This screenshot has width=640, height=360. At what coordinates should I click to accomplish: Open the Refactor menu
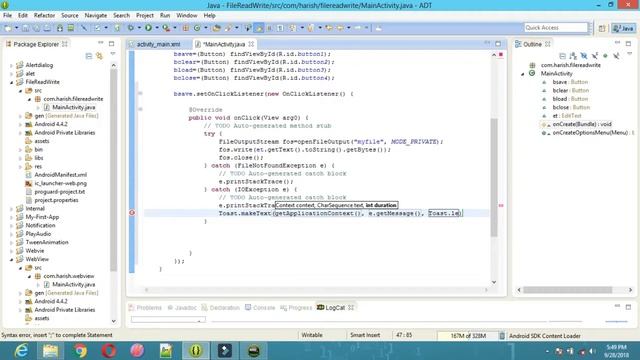click(44, 16)
